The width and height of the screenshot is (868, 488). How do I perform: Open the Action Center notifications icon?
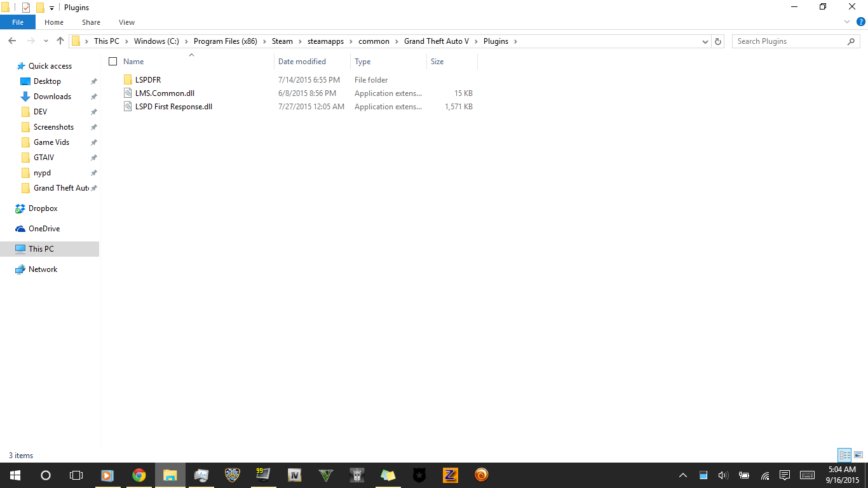tap(785, 475)
